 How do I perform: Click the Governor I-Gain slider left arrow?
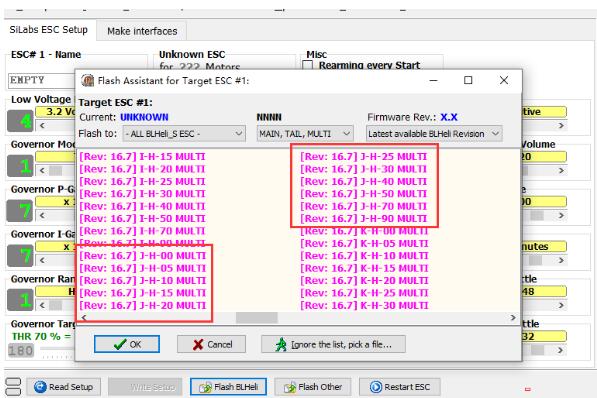[42, 260]
